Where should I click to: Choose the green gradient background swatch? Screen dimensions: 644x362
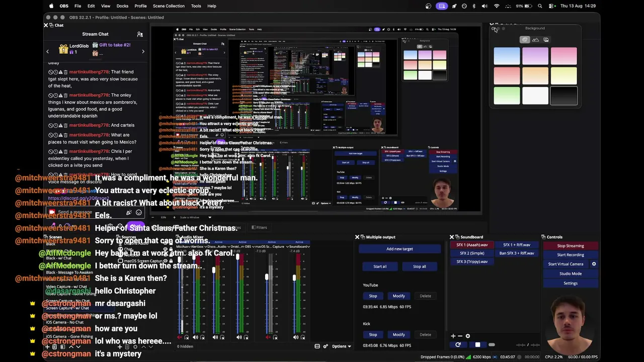(507, 96)
